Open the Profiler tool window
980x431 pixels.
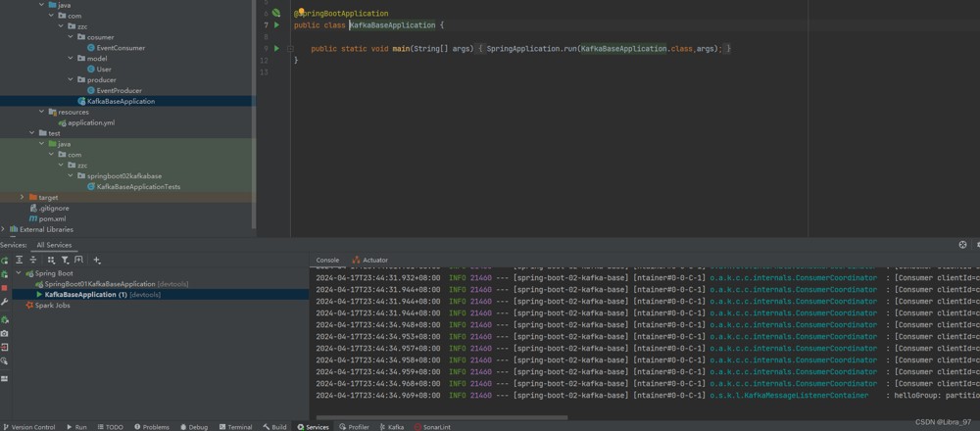point(355,427)
